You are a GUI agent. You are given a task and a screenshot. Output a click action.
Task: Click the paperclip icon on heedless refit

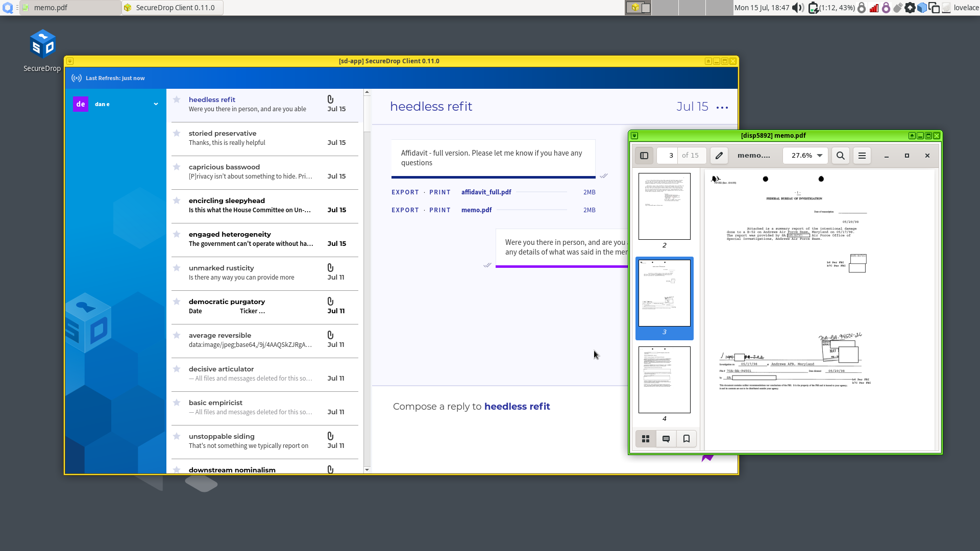(331, 99)
